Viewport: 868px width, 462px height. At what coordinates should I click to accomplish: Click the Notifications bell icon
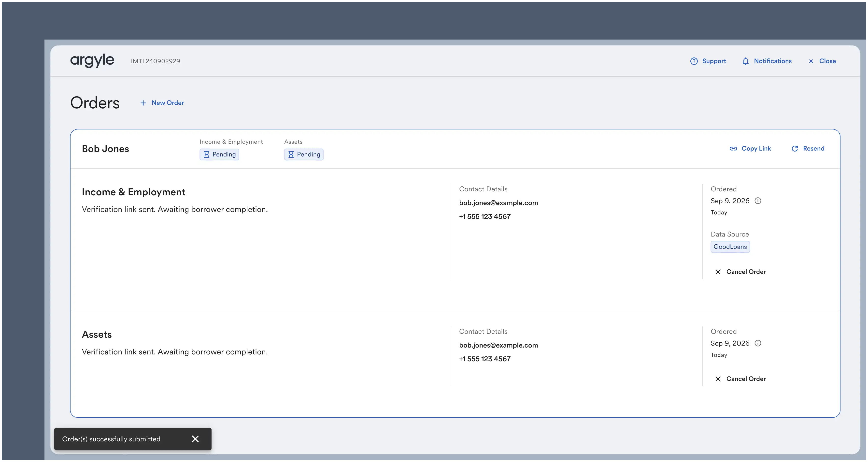click(746, 61)
